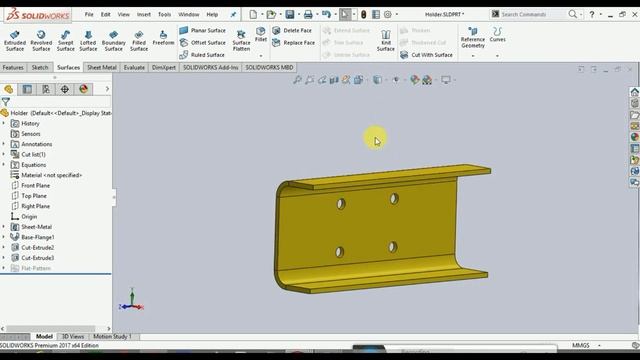Switch to the Motion Study 1 tab

pos(112,337)
